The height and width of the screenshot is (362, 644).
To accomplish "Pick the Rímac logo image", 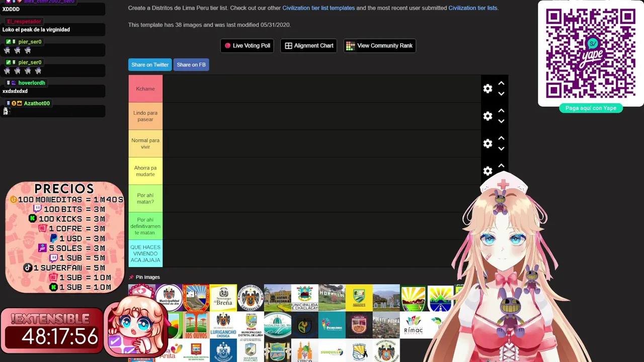I will pos(414,325).
